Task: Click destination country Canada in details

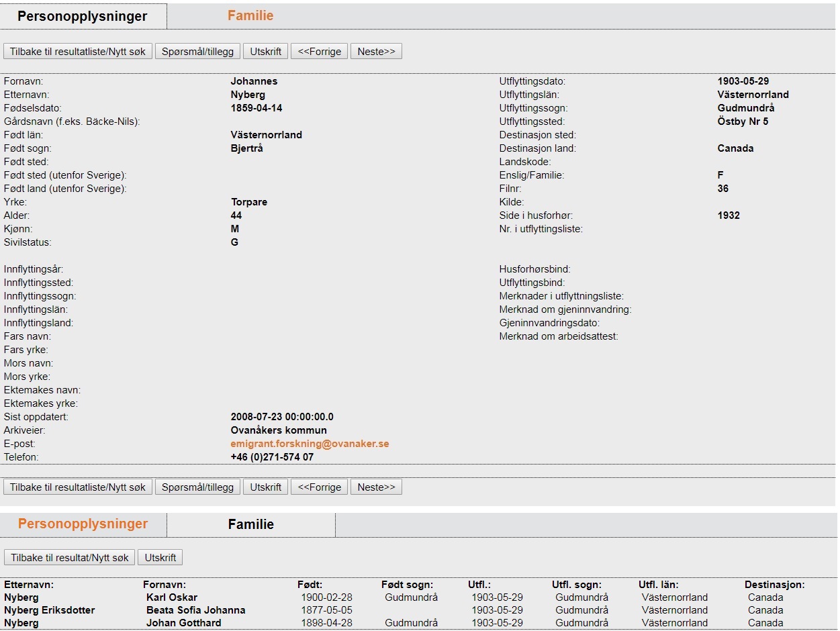Action: coord(735,148)
